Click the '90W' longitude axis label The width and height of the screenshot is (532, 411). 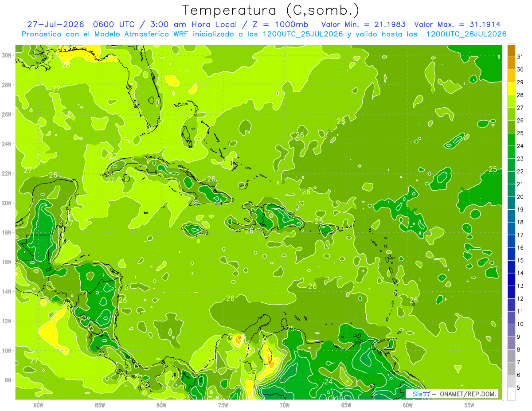tap(38, 405)
